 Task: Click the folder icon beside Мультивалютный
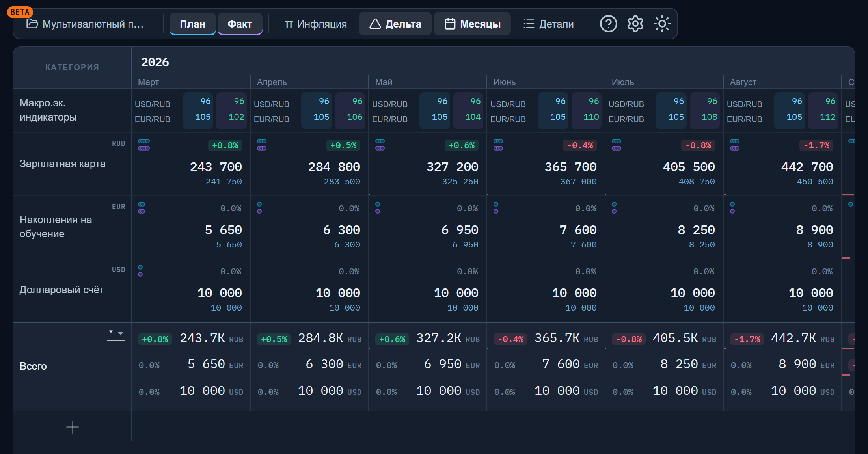pyautogui.click(x=32, y=24)
